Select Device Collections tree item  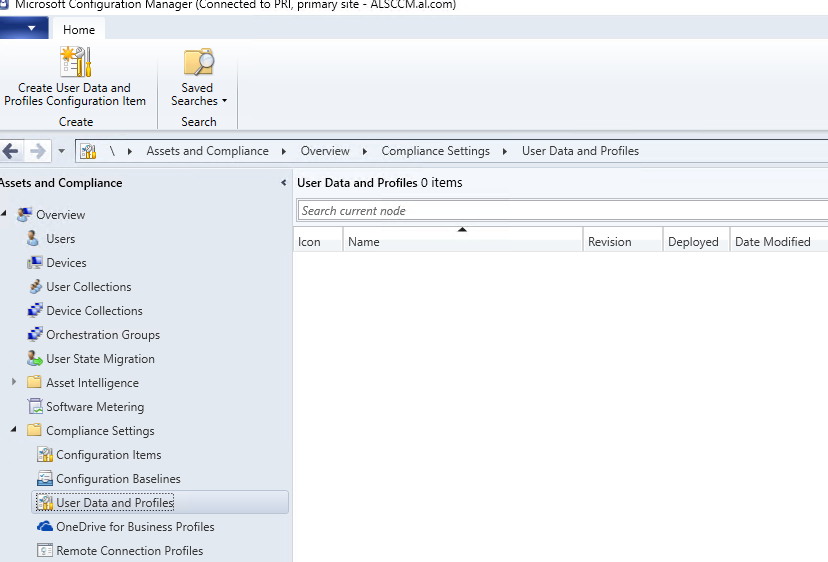[95, 311]
